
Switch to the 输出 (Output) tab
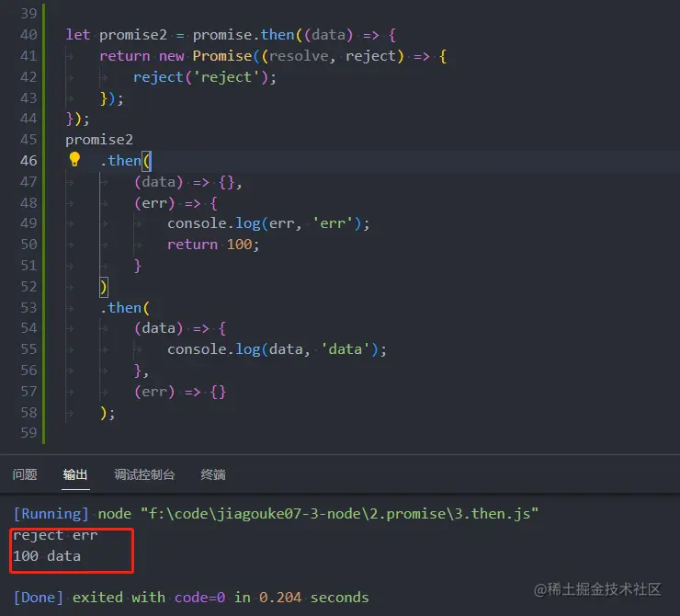pyautogui.click(x=75, y=474)
